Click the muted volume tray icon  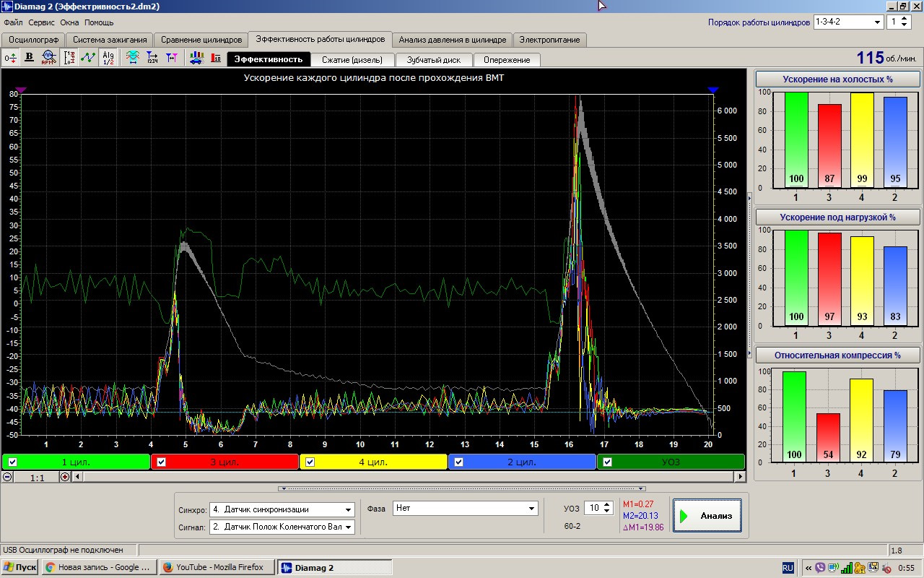point(885,567)
